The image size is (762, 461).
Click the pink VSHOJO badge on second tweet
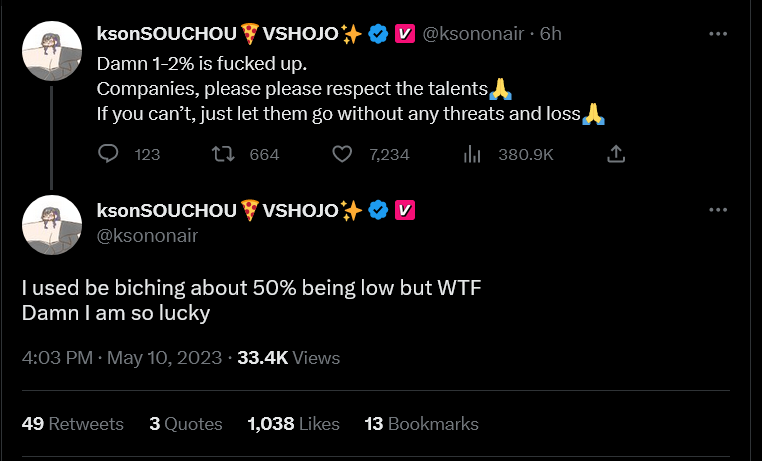tap(405, 210)
